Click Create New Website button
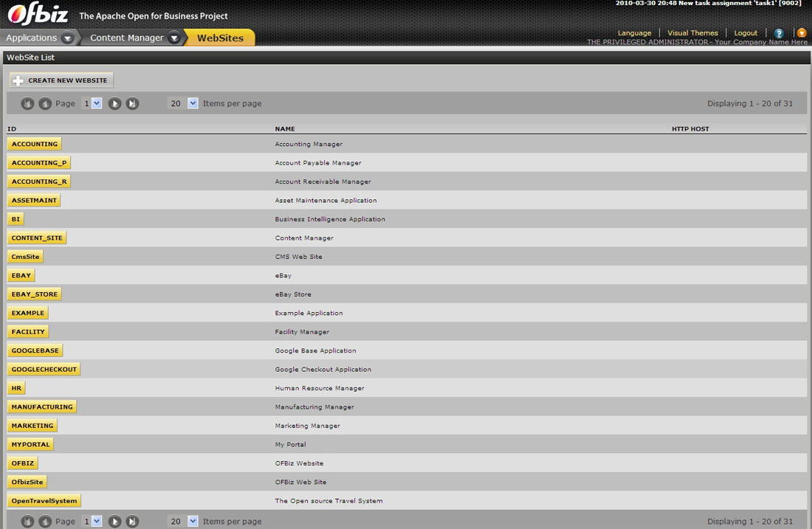This screenshot has height=529, width=812. (x=61, y=80)
